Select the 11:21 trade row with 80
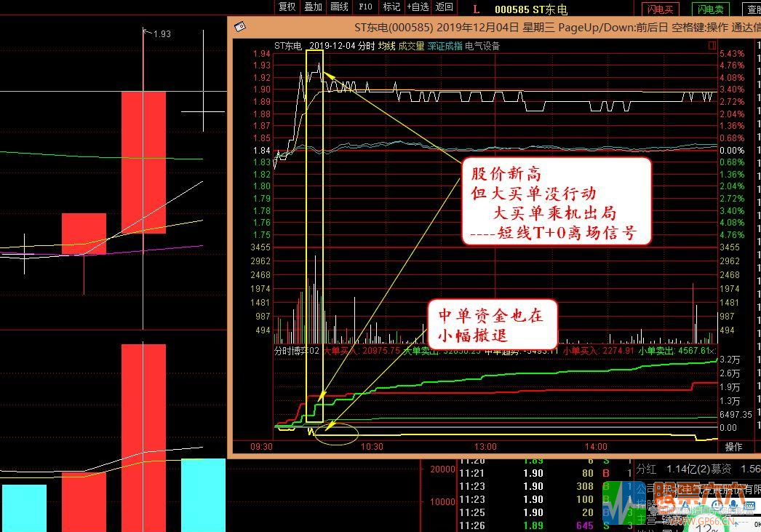 tap(546, 473)
